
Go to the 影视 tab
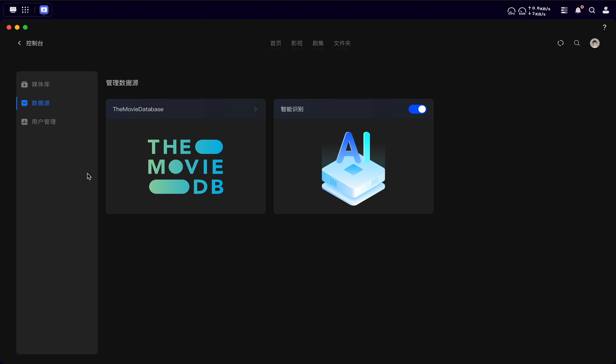pyautogui.click(x=297, y=43)
